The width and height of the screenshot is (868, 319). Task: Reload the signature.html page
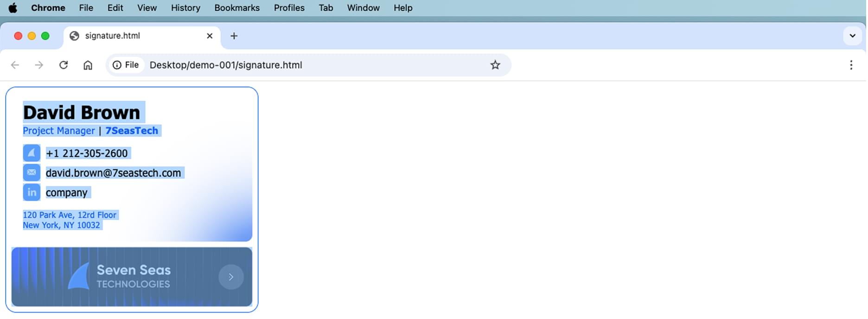(x=64, y=65)
